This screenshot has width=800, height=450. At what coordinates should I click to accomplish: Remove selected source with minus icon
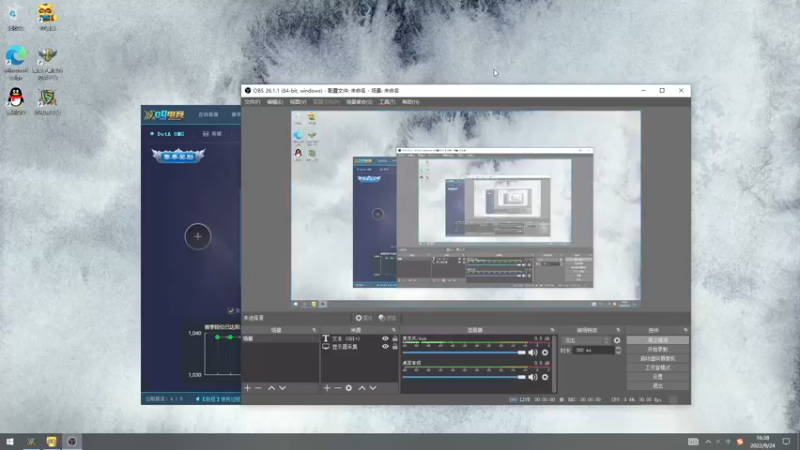337,388
